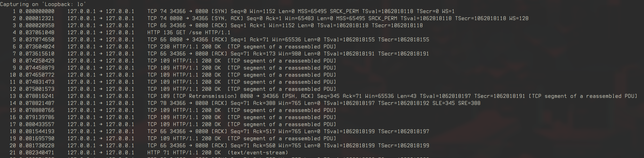Image resolution: width=644 pixels, height=158 pixels.
Task: Click timestamp 0.081695790 of packet 19
Action: tap(37, 138)
